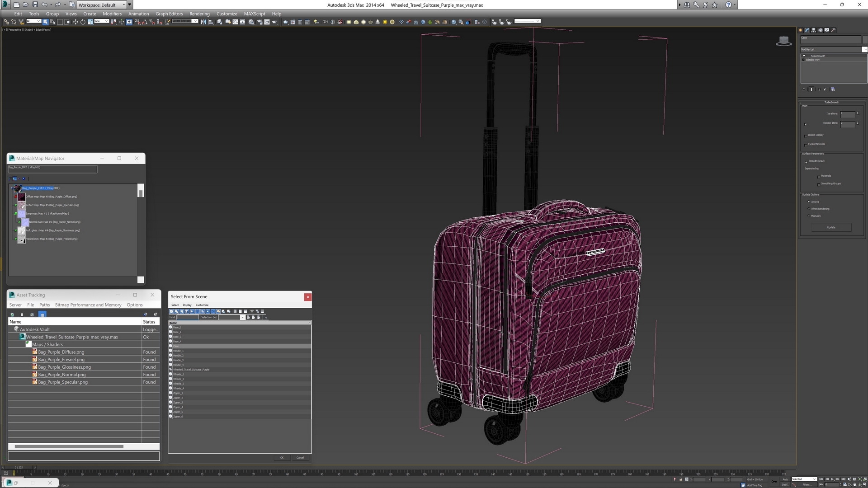The image size is (868, 488).
Task: Activate the Select Object tool
Action: point(46,22)
